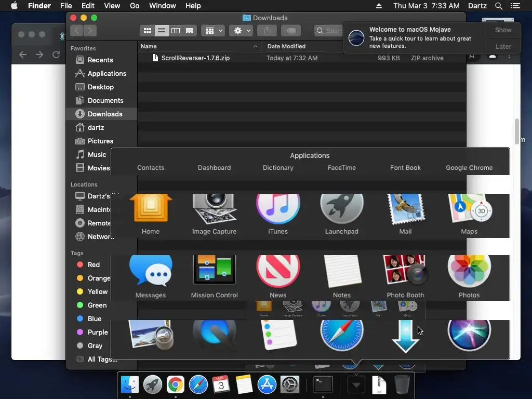Open Mail in the Applications stack
This screenshot has height=399, width=532.
[405, 210]
